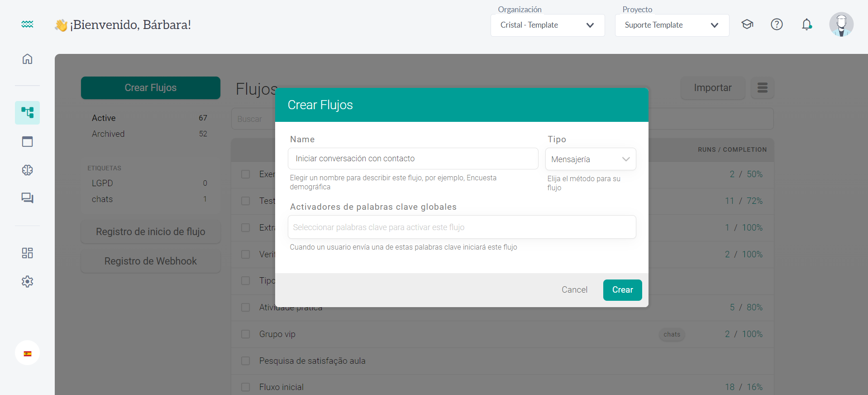Image resolution: width=868 pixels, height=395 pixels.
Task: Show Archived flows list
Action: [x=108, y=134]
